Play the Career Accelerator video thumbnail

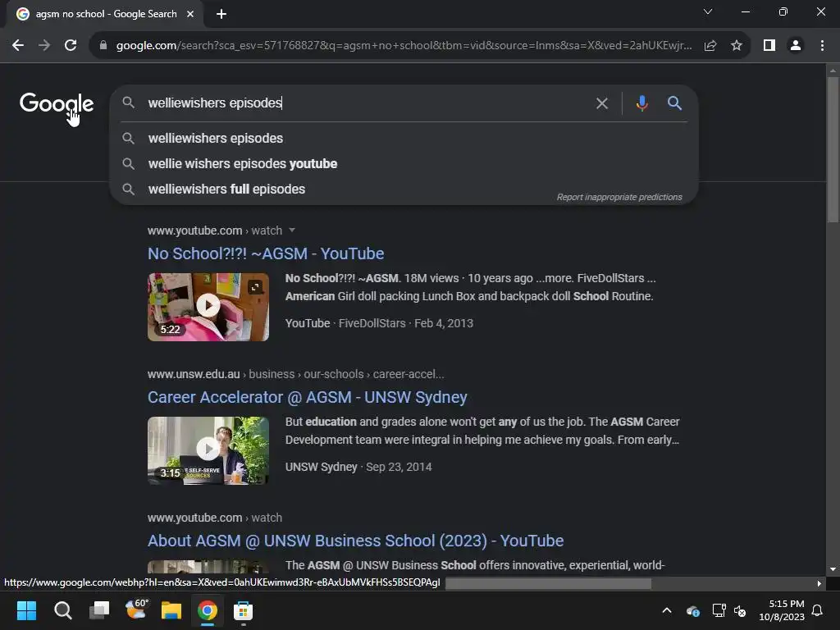(208, 450)
